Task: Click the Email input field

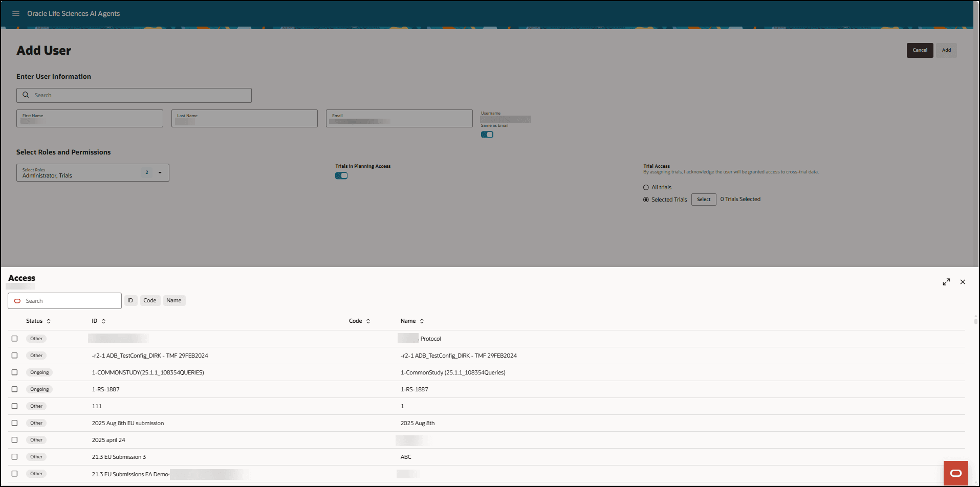Action: pyautogui.click(x=399, y=118)
